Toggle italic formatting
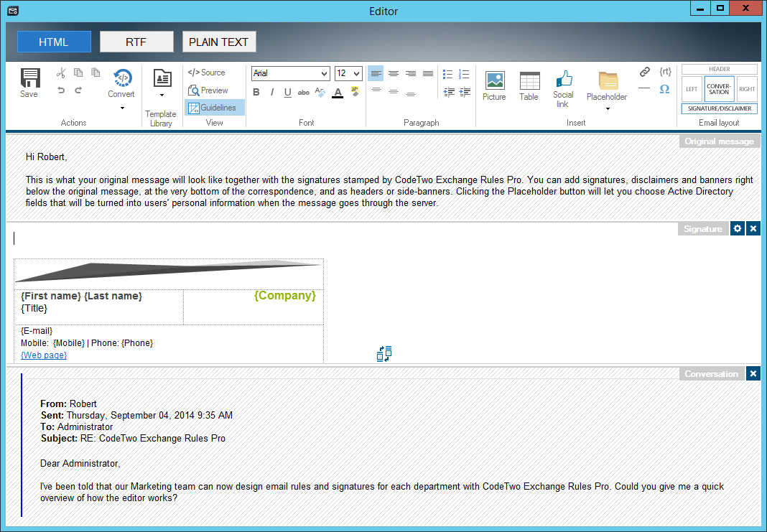767x532 pixels. click(x=272, y=92)
